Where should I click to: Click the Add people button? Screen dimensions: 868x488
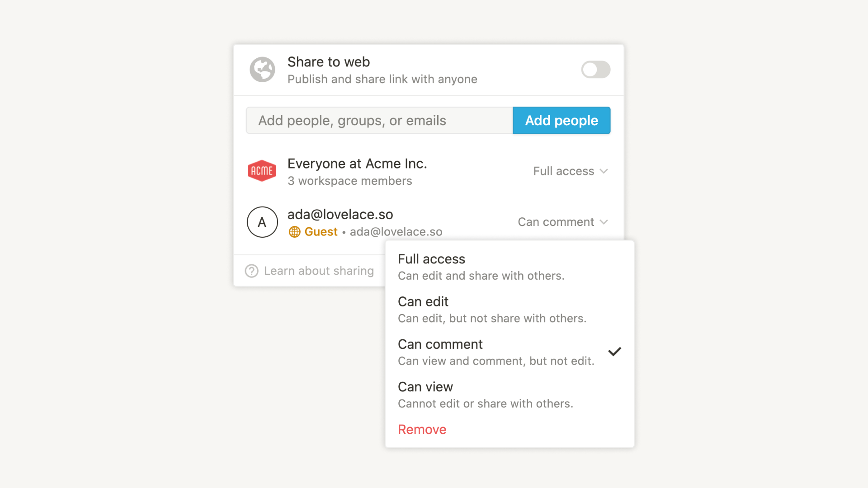pos(561,120)
